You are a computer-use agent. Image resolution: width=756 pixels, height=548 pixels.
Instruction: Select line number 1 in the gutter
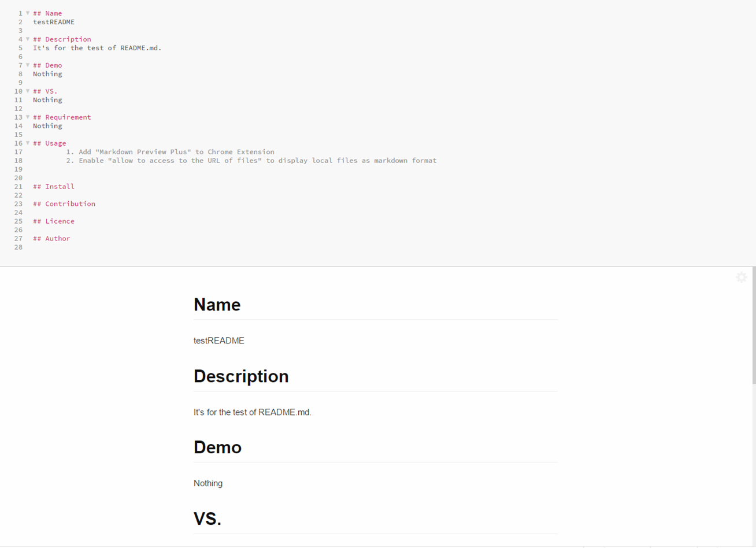pos(20,13)
